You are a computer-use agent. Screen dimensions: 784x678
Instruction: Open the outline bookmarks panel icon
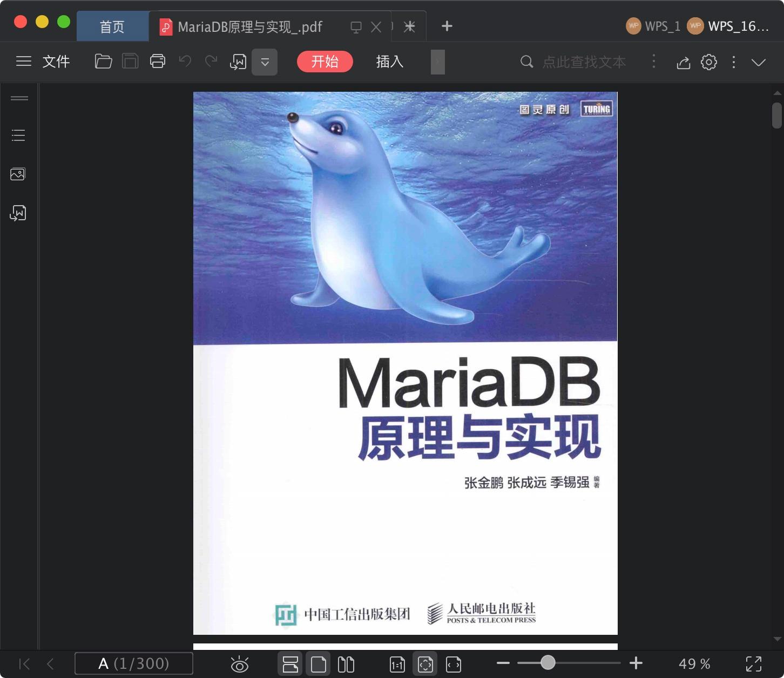(18, 135)
